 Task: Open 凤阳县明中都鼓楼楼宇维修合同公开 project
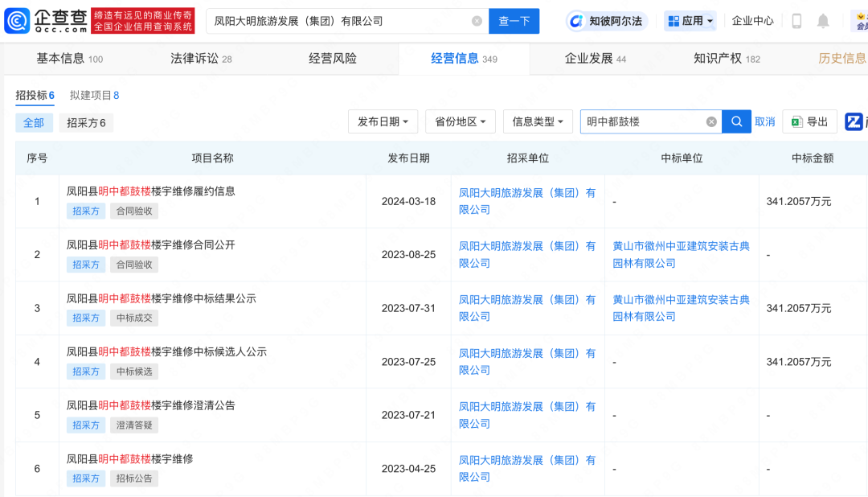tap(150, 245)
